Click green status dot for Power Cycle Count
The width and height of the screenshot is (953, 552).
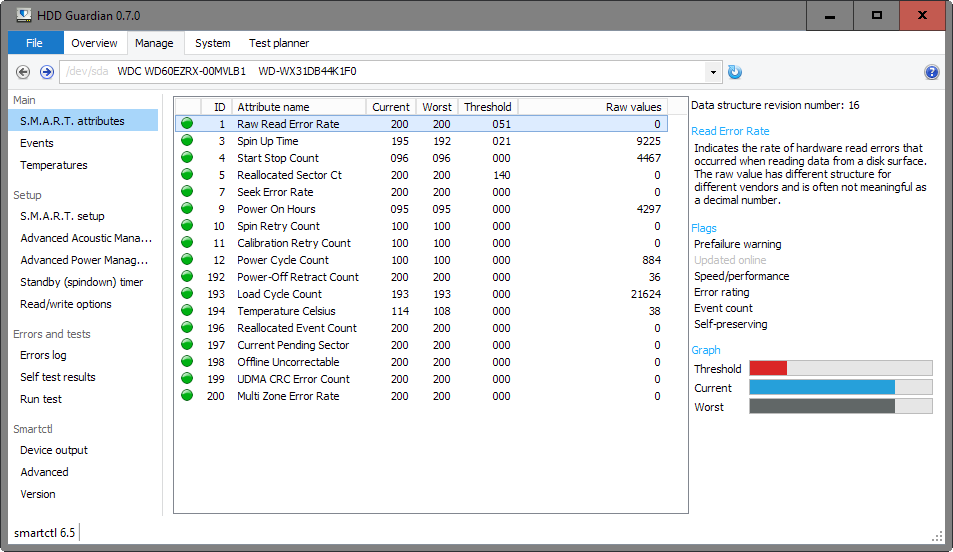point(187,260)
